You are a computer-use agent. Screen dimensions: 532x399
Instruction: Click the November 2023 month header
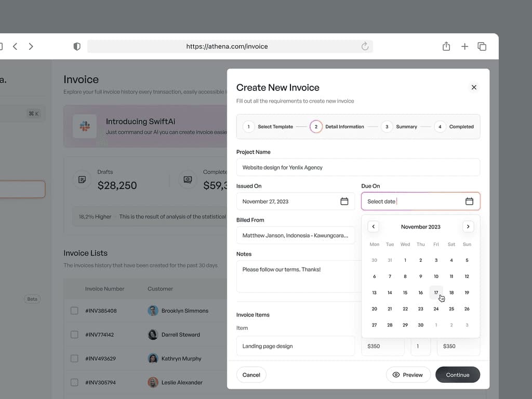420,227
